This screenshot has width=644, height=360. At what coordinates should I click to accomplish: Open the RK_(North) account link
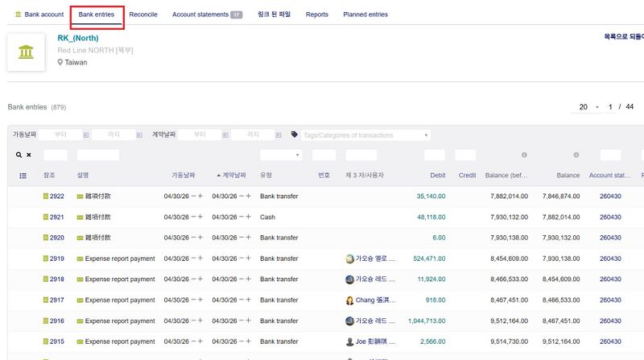pyautogui.click(x=78, y=38)
